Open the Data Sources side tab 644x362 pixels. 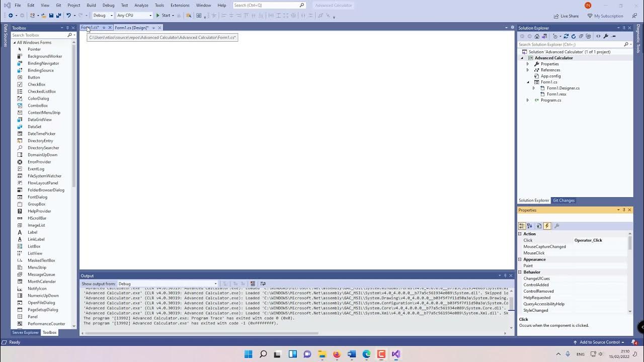tap(6, 35)
